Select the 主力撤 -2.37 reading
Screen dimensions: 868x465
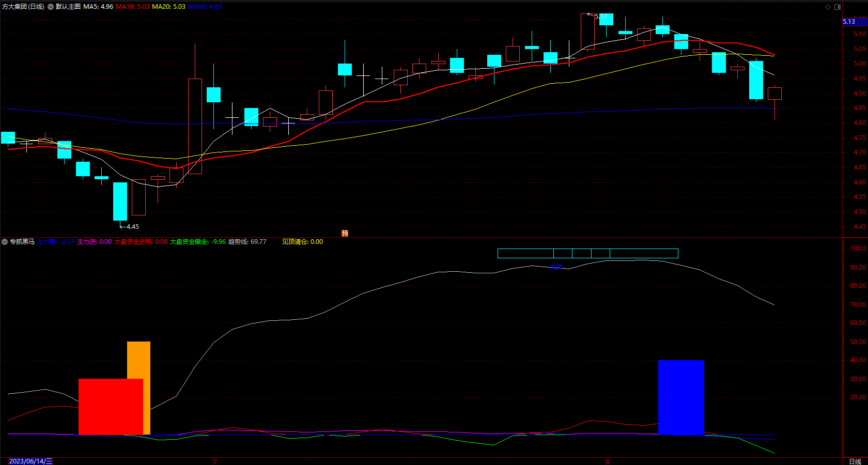click(x=55, y=242)
